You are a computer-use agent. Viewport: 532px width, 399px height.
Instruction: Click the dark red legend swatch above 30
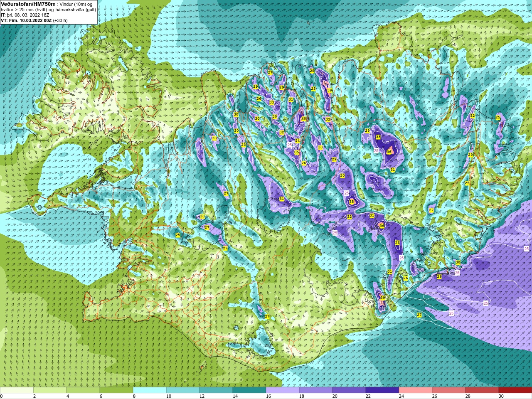pos(515,390)
